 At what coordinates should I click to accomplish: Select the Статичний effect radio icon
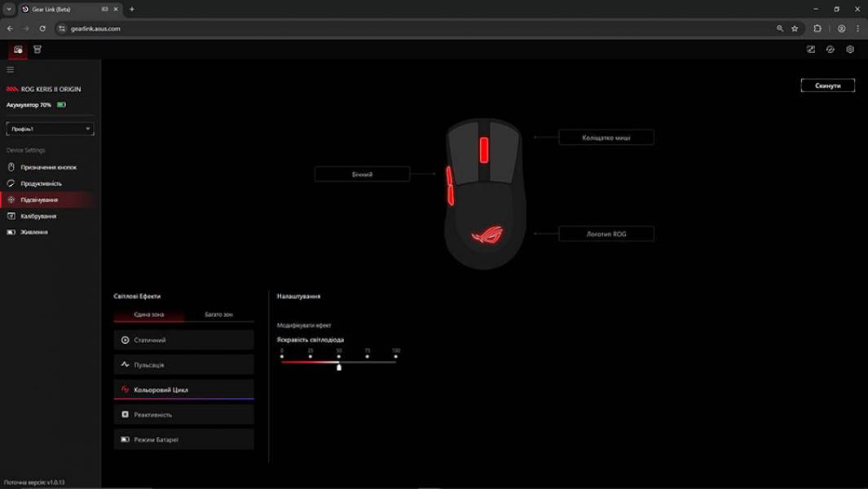point(124,340)
